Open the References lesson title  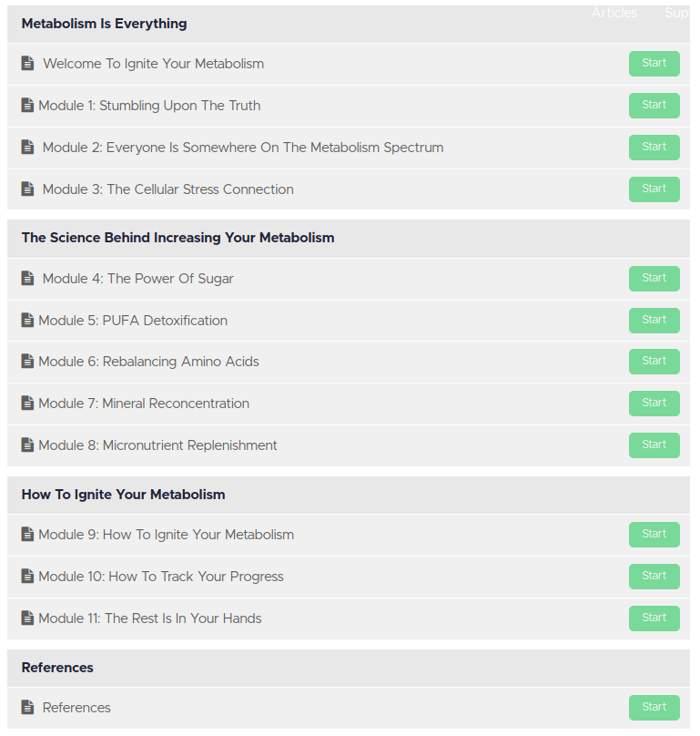[76, 708]
